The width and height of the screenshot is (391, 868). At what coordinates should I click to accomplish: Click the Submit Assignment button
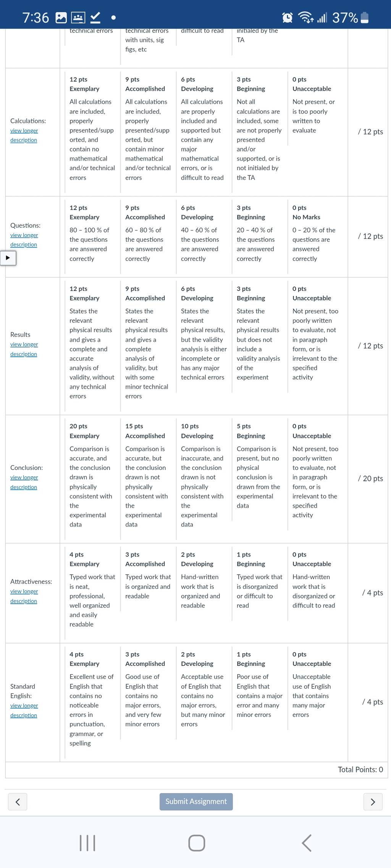(196, 801)
